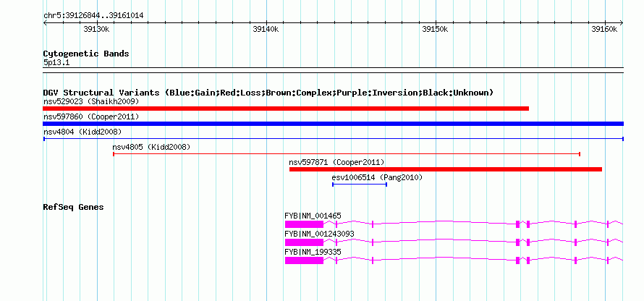Click the RefSeq Genes track title
The width and height of the screenshot is (644, 301).
(x=73, y=207)
